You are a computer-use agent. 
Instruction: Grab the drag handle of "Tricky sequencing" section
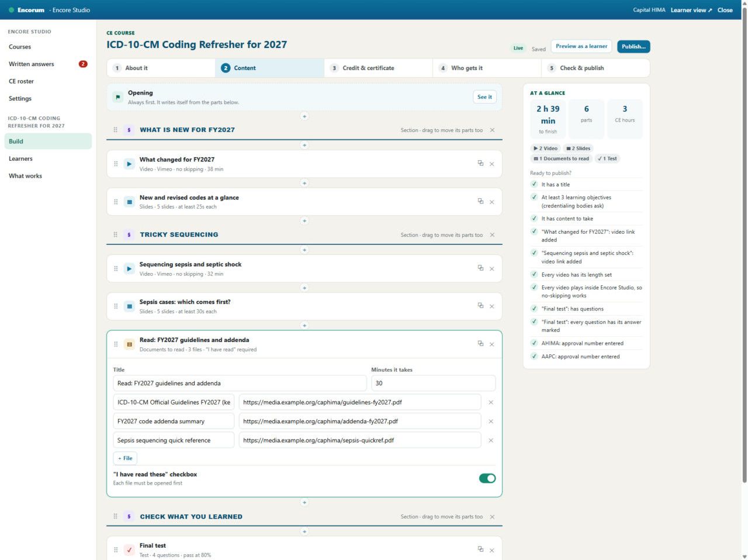(x=116, y=235)
